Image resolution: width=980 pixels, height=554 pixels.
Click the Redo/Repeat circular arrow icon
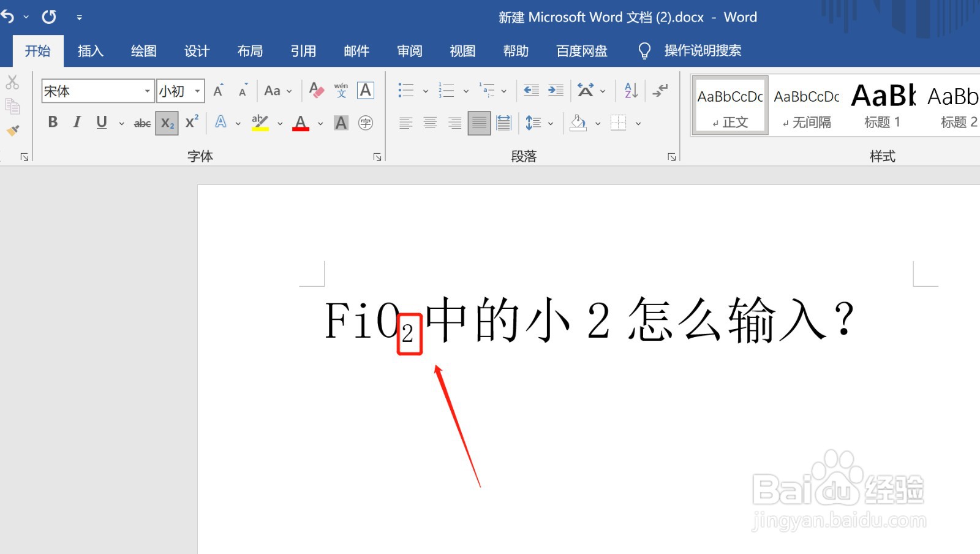[x=49, y=17]
